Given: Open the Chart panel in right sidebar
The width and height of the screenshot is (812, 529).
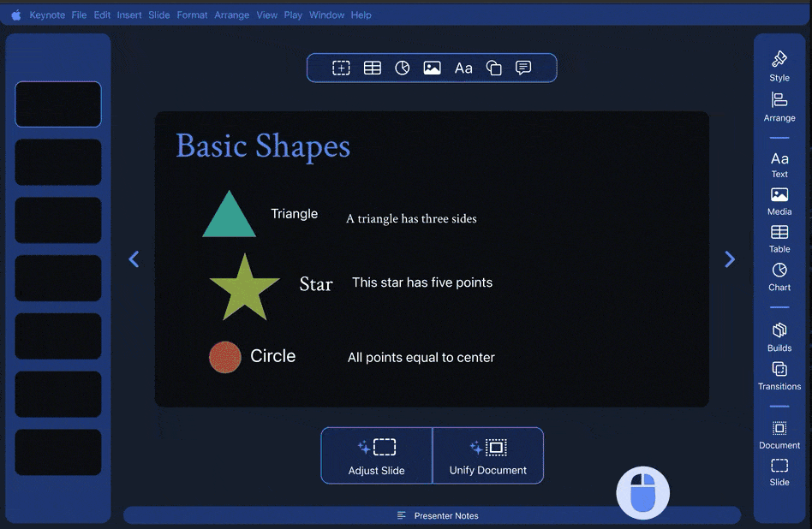Looking at the screenshot, I should (x=779, y=277).
